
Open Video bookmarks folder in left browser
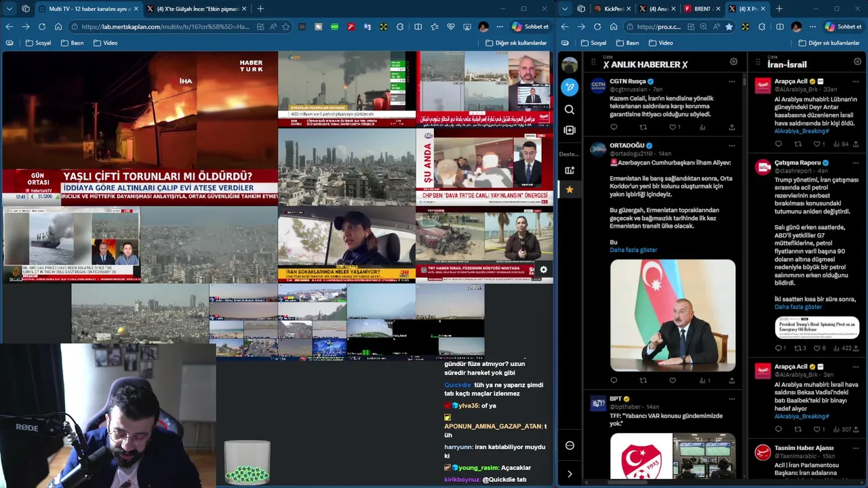(x=105, y=43)
